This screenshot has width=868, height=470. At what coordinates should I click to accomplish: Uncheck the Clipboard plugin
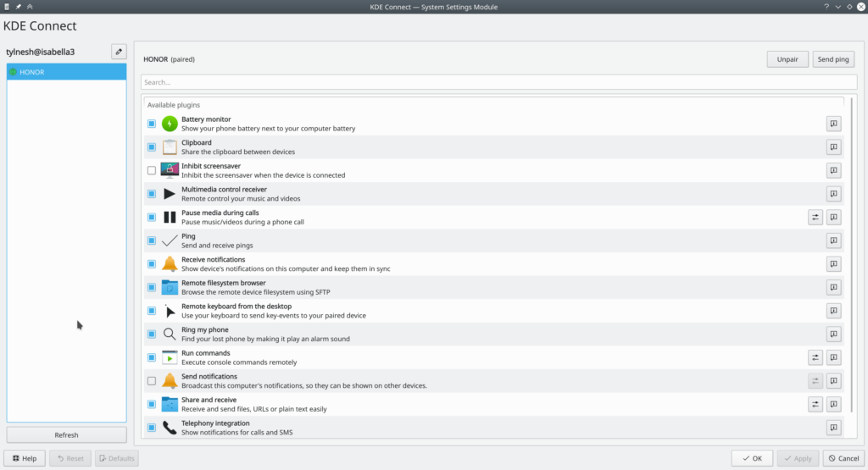click(152, 147)
